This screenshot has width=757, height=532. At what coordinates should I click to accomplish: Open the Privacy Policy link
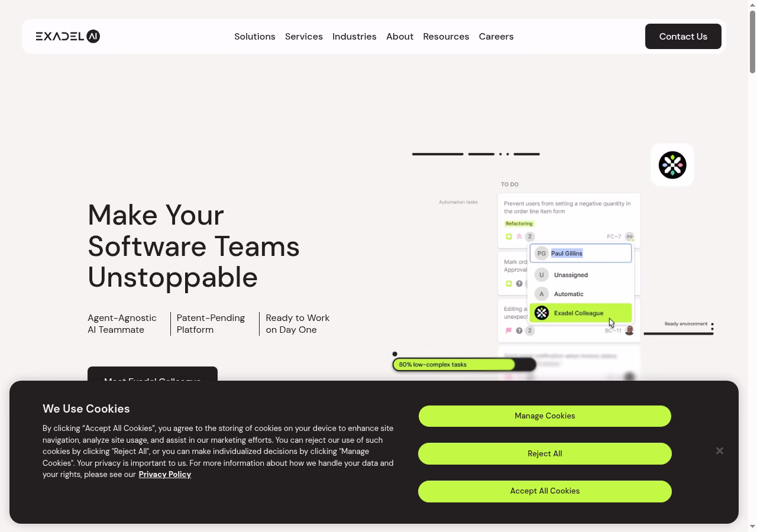(164, 474)
